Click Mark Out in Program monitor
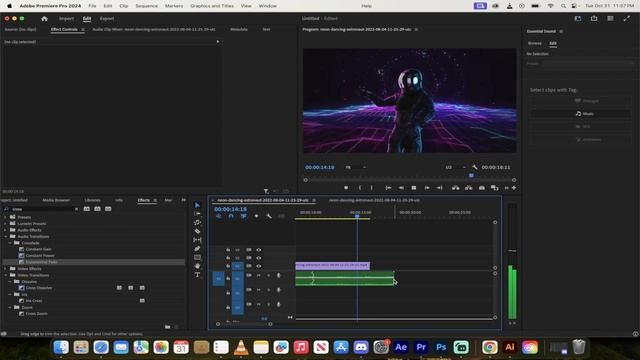This screenshot has height=360, width=640. click(371, 188)
